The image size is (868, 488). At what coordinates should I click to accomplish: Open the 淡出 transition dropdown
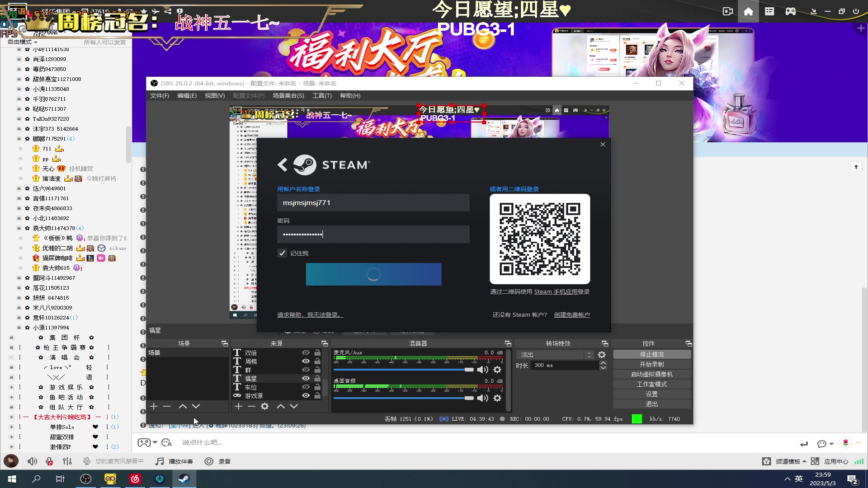554,355
